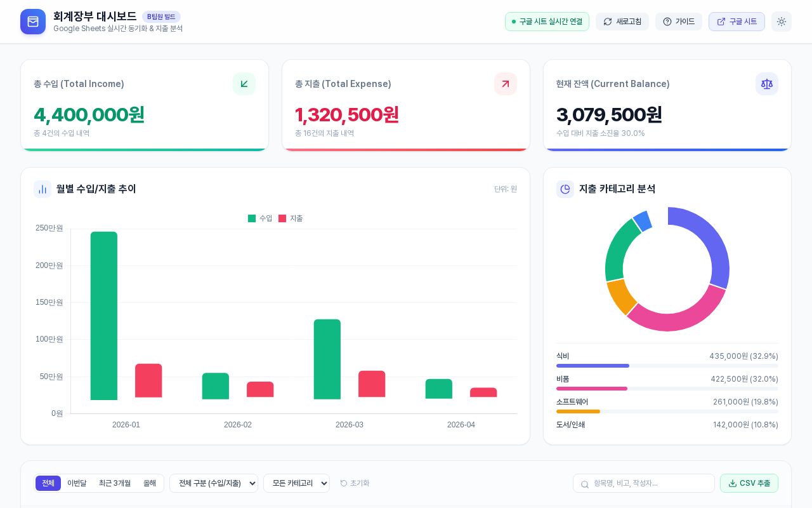Click the search magnifier icon
The height and width of the screenshot is (508, 812).
click(x=585, y=484)
